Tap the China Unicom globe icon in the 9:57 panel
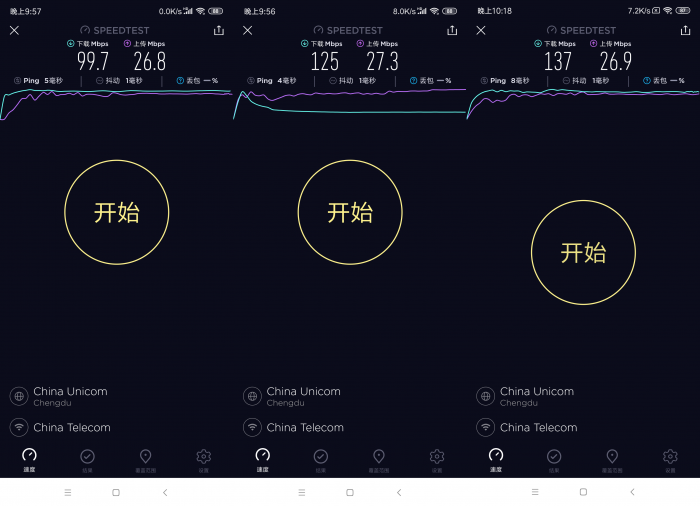700x506 pixels. tap(18, 396)
